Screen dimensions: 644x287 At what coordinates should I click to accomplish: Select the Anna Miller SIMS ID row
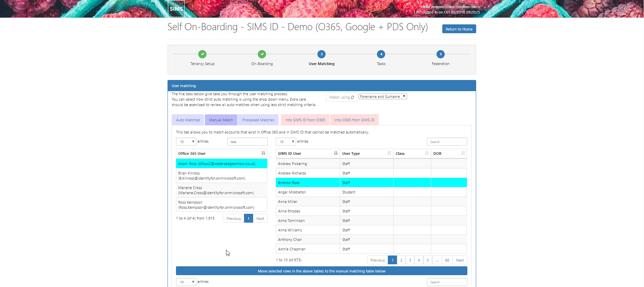point(371,202)
